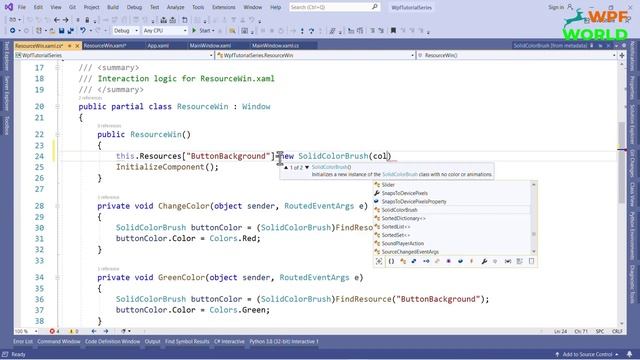Switch to the MainWindow.xaml tab
This screenshot has height=360, width=640.
click(210, 46)
